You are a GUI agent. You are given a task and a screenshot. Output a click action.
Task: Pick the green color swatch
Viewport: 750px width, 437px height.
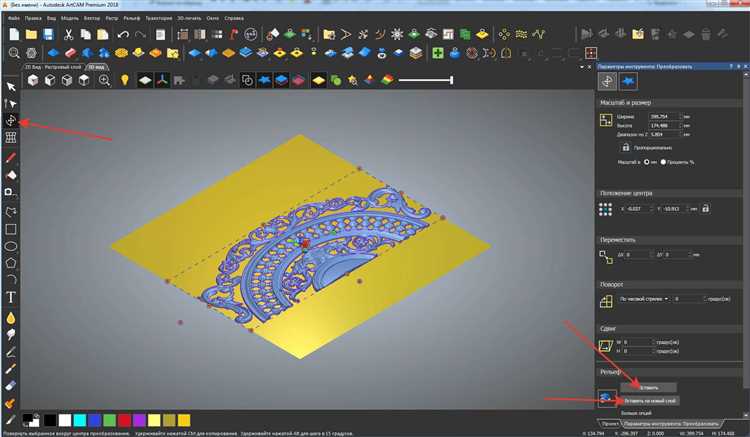click(110, 420)
